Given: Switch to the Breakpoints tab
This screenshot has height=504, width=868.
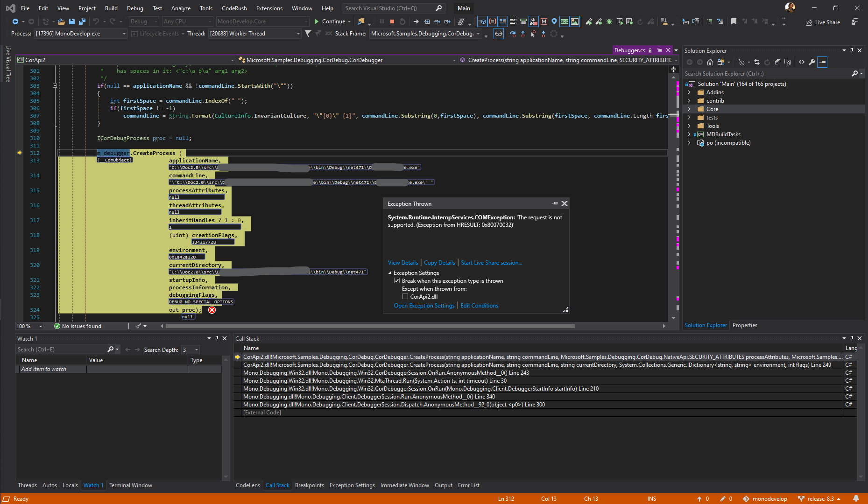Looking at the screenshot, I should pyautogui.click(x=310, y=485).
